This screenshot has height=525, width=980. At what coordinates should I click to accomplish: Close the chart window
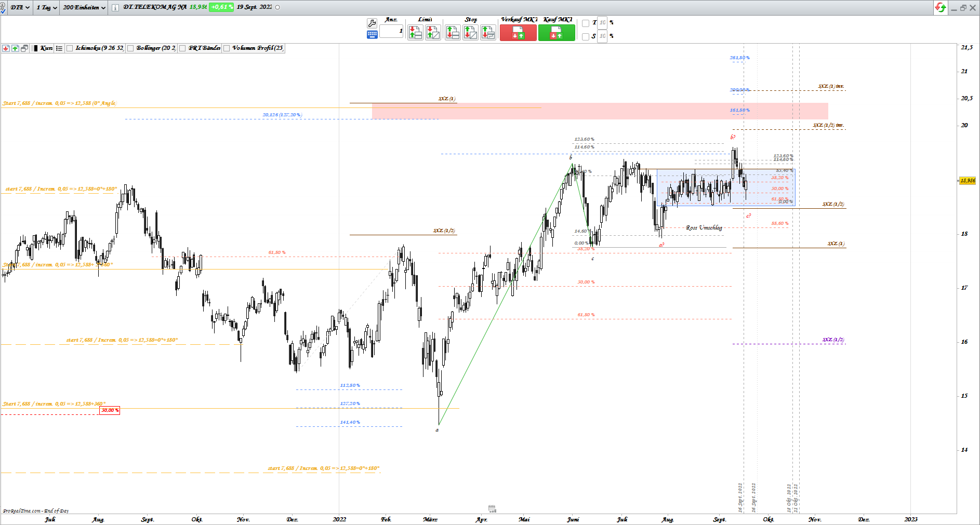pyautogui.click(x=973, y=8)
